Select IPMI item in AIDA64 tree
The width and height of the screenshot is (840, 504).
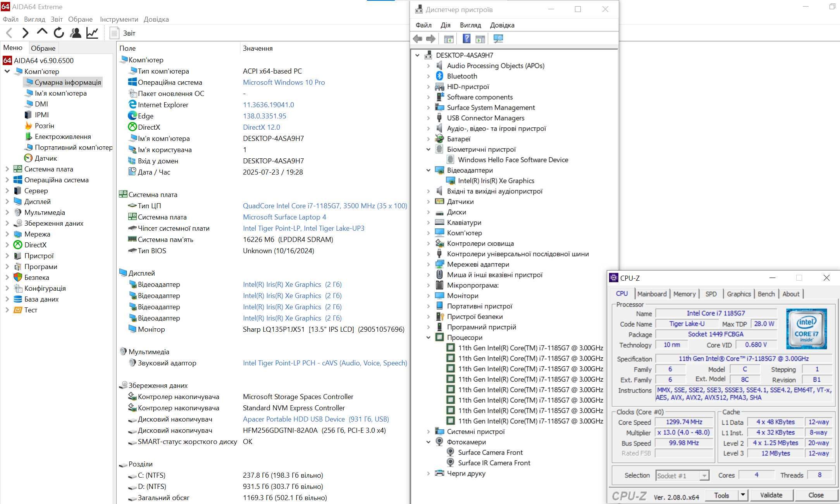pyautogui.click(x=41, y=115)
